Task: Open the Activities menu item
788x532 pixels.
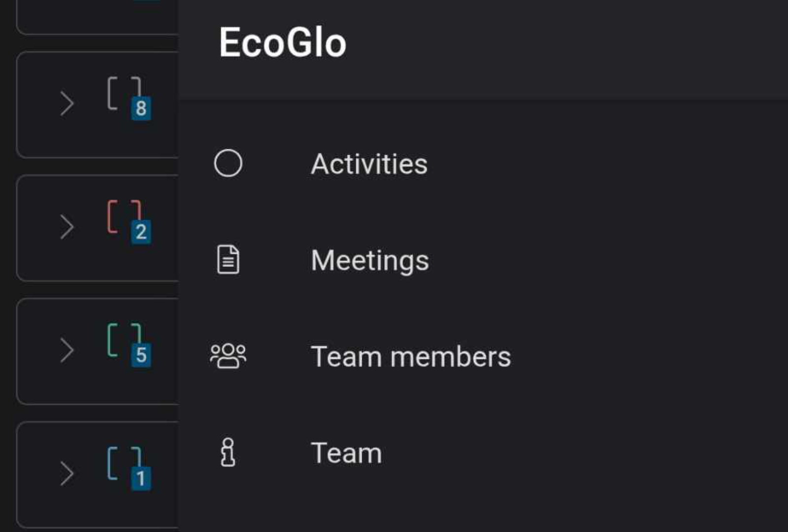Action: tap(369, 164)
